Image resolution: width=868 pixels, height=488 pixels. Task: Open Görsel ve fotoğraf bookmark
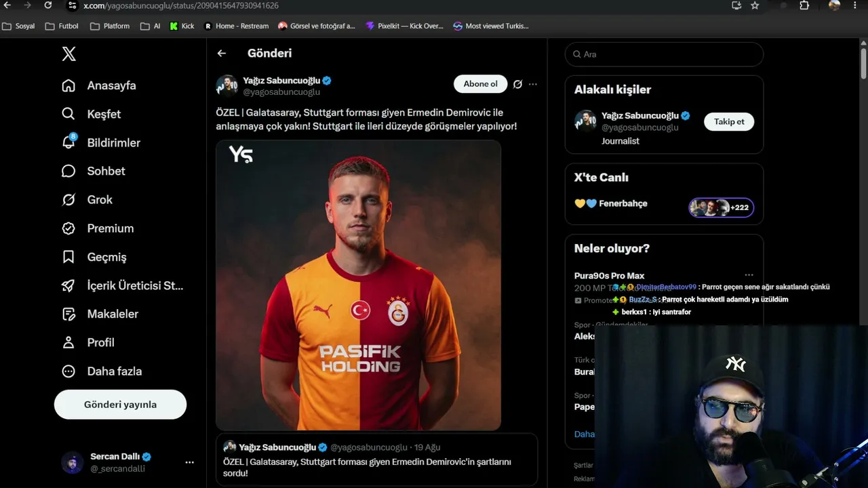(x=317, y=26)
